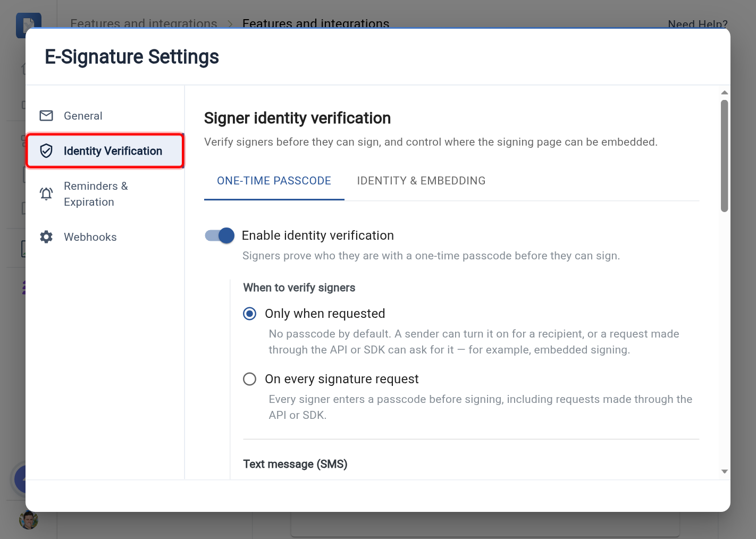Click the envelope icon beside General
Image resolution: width=756 pixels, height=539 pixels.
click(x=46, y=116)
